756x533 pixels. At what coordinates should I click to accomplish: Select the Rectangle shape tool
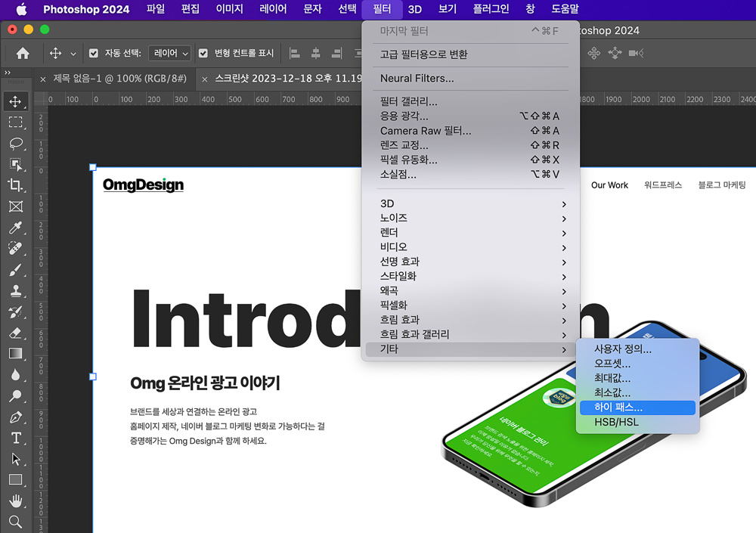click(x=15, y=480)
